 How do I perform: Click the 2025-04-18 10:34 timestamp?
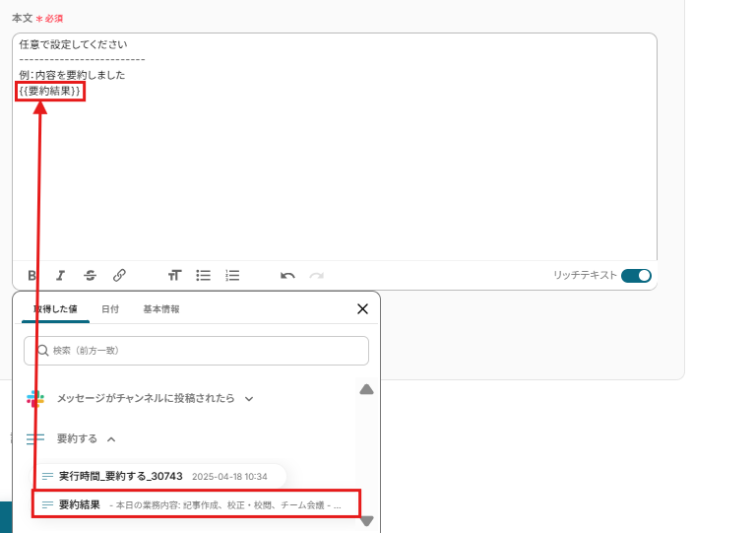pos(229,477)
